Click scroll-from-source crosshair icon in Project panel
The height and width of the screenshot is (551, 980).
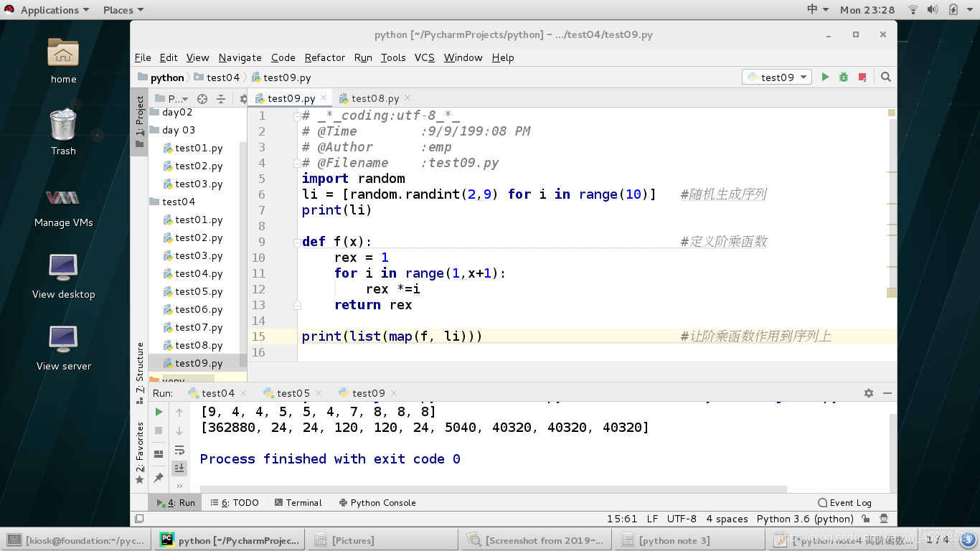(x=202, y=99)
